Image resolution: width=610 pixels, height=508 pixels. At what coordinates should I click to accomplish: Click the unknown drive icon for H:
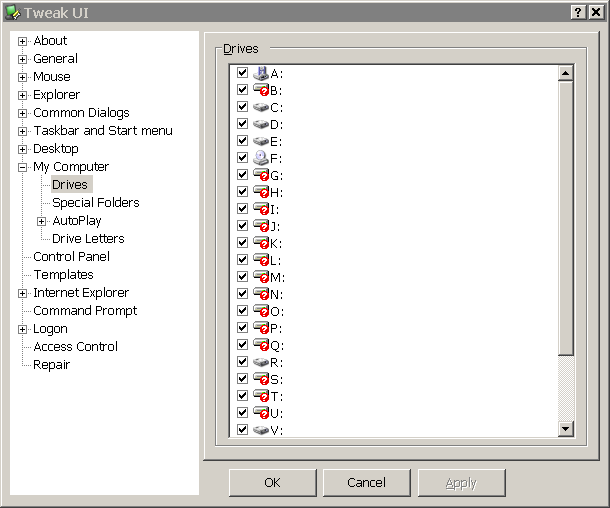click(x=261, y=192)
